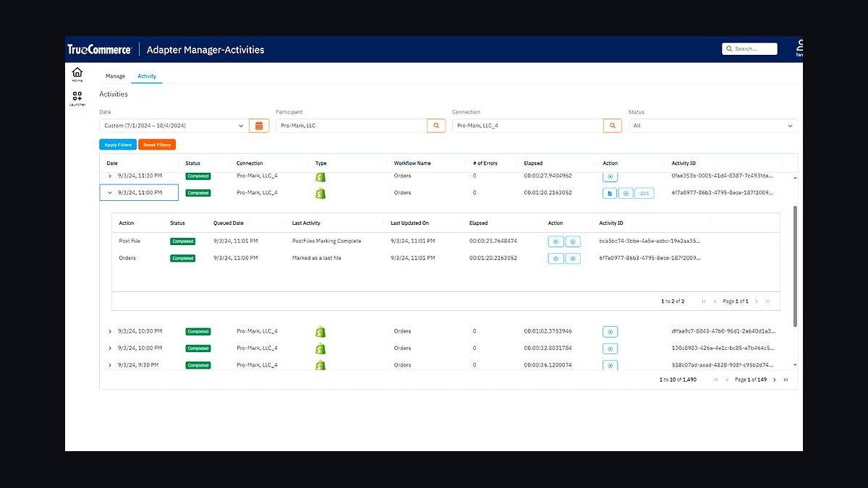
Task: Click elapsed value 00:00:32.8031784
Action: coord(548,348)
